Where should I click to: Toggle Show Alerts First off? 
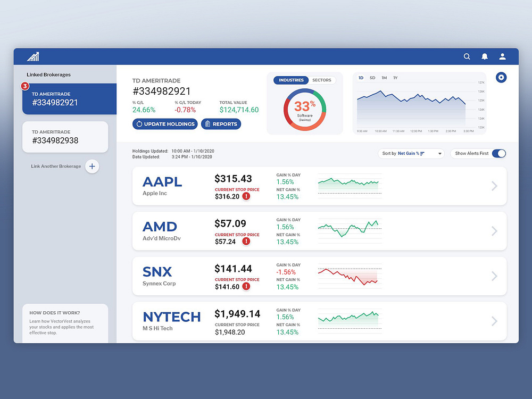pyautogui.click(x=498, y=153)
